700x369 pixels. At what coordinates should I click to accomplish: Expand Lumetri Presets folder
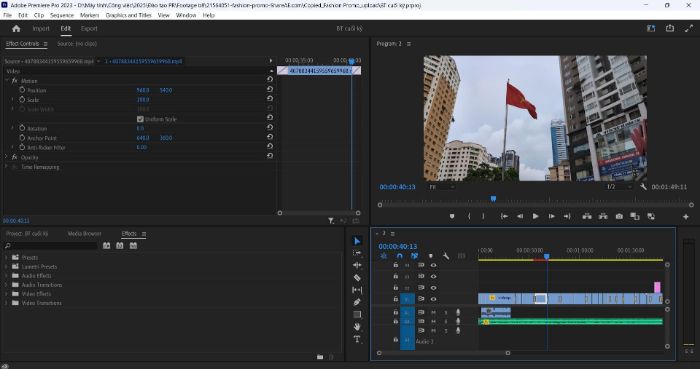click(x=6, y=266)
